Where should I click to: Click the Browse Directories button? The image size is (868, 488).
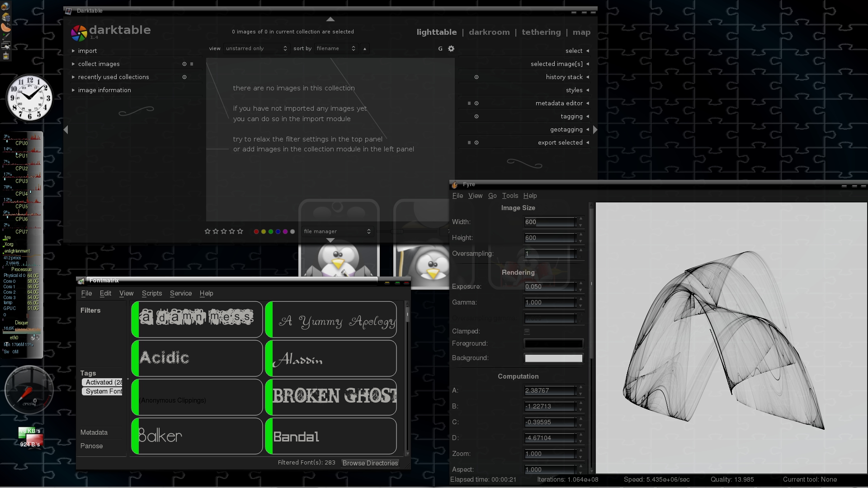coord(370,463)
